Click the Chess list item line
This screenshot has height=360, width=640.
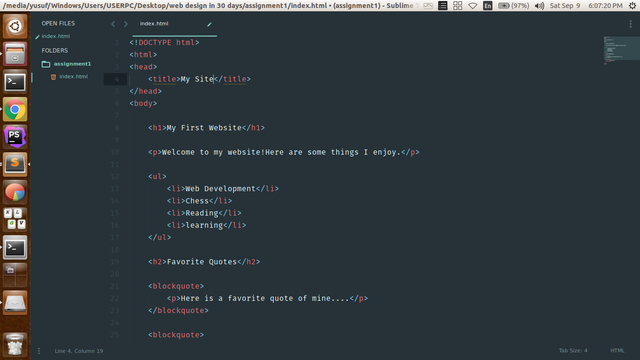coord(200,201)
